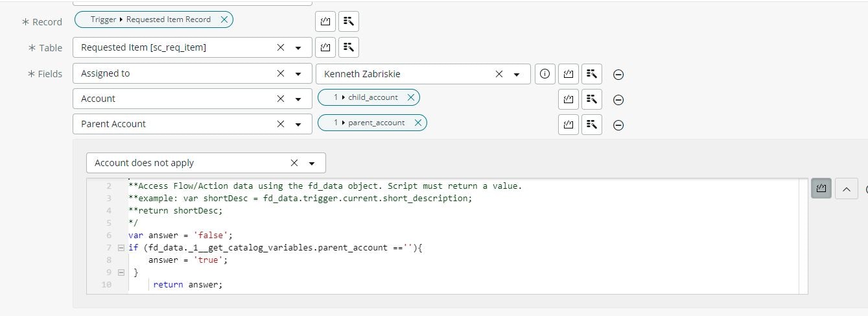Place cursor on var answer = 'false' line

click(x=180, y=235)
